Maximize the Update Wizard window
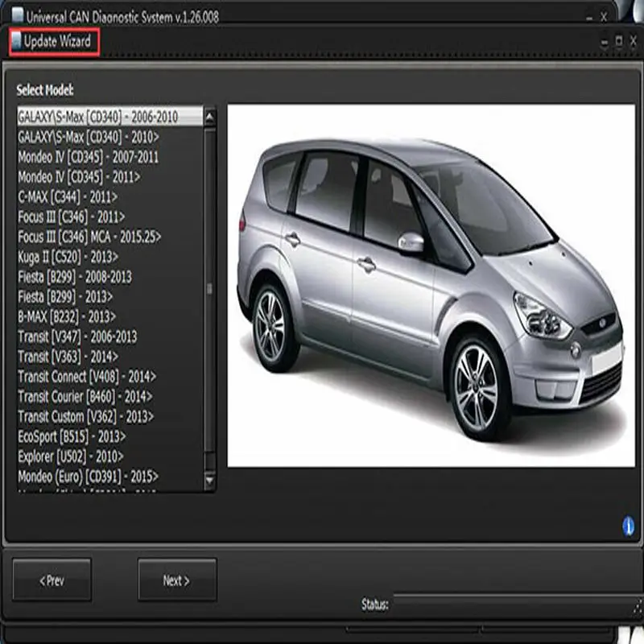The image size is (644, 644). [618, 41]
